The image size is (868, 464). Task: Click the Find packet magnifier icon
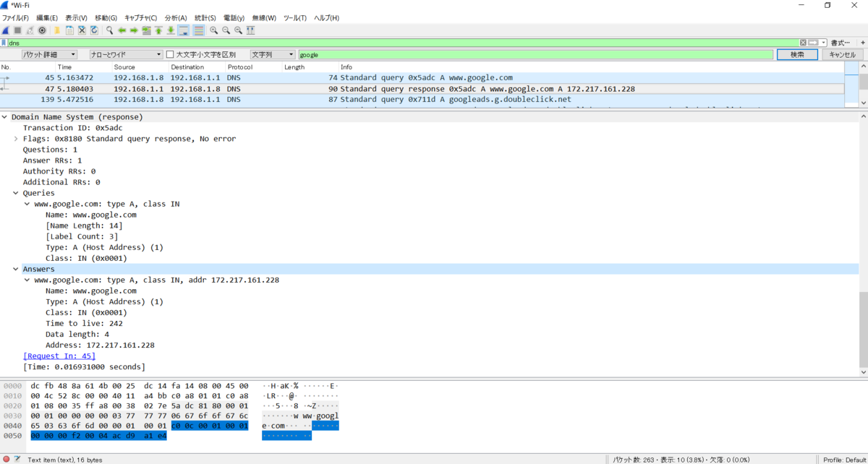(x=110, y=30)
